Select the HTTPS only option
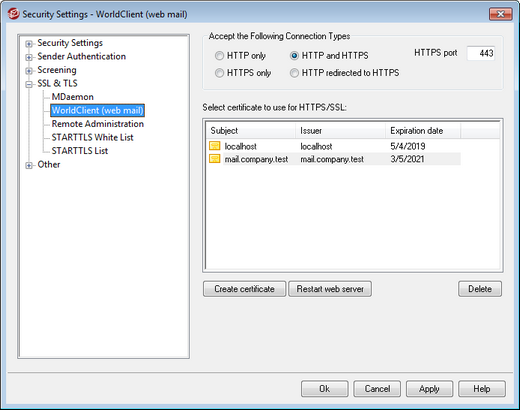This screenshot has height=410, width=520. (219, 73)
